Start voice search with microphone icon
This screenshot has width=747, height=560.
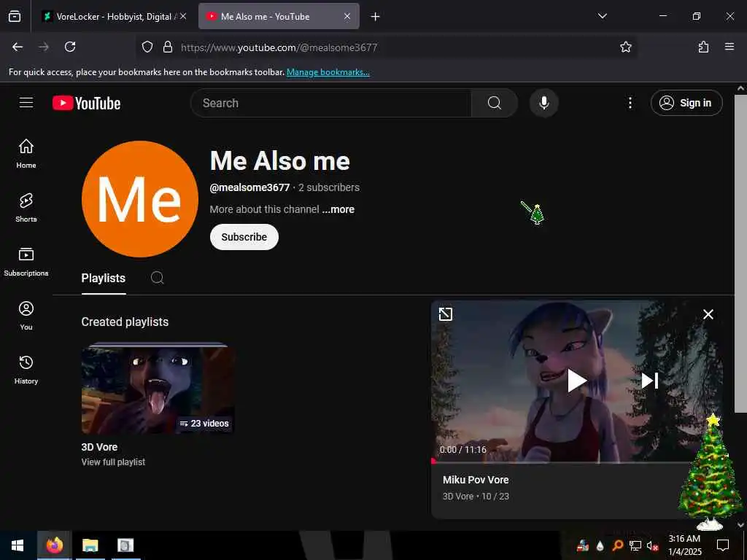click(x=543, y=103)
